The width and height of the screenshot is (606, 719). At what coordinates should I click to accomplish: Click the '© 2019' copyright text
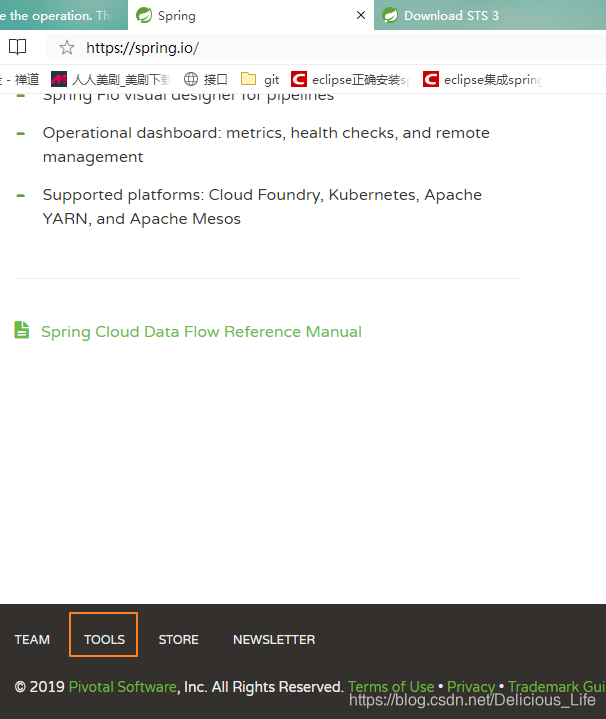click(x=39, y=686)
